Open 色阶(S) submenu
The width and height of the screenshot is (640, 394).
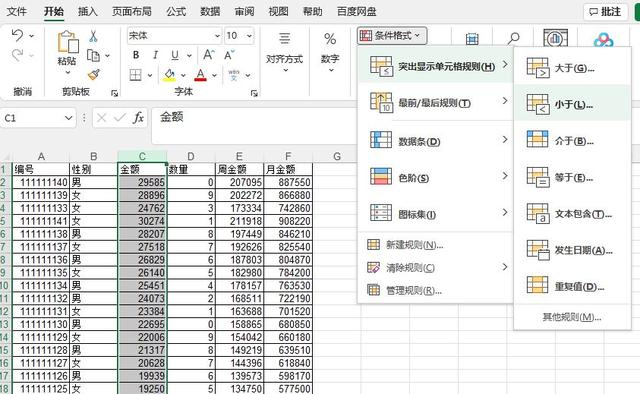click(436, 177)
